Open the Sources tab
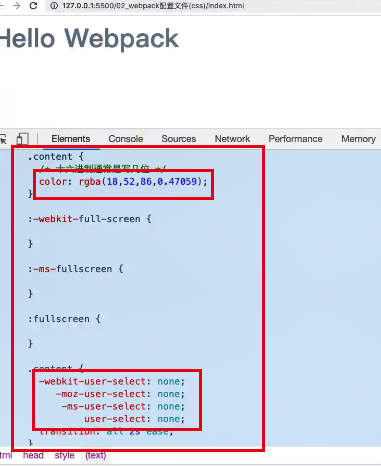381x466 pixels. (x=179, y=139)
